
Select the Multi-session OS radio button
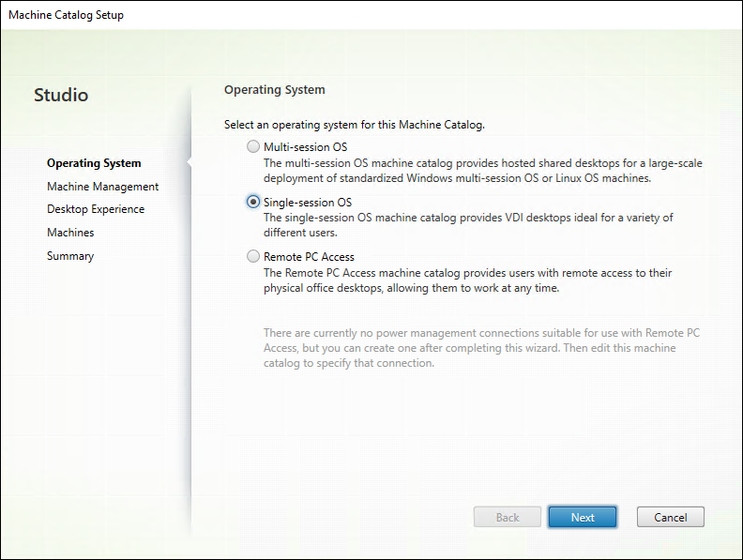pyautogui.click(x=253, y=146)
